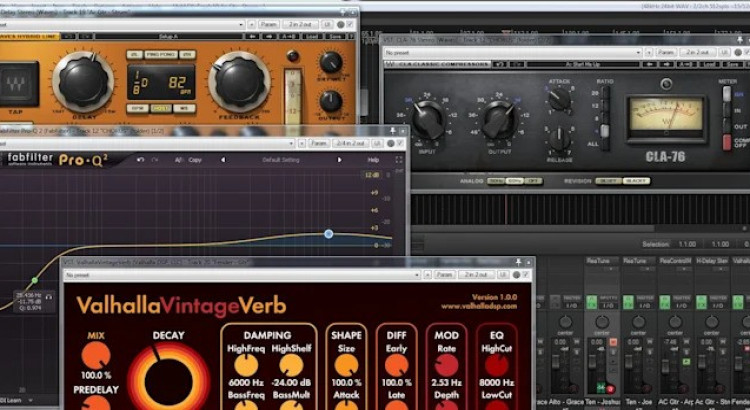Set CLA-76 ratio to ALL
The height and width of the screenshot is (410, 750).
[602, 144]
